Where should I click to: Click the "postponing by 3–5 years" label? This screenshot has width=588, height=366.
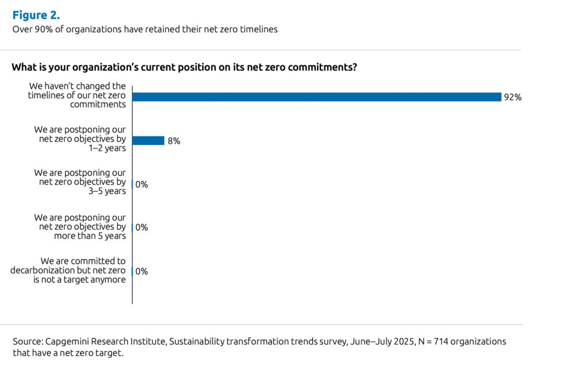80,182
